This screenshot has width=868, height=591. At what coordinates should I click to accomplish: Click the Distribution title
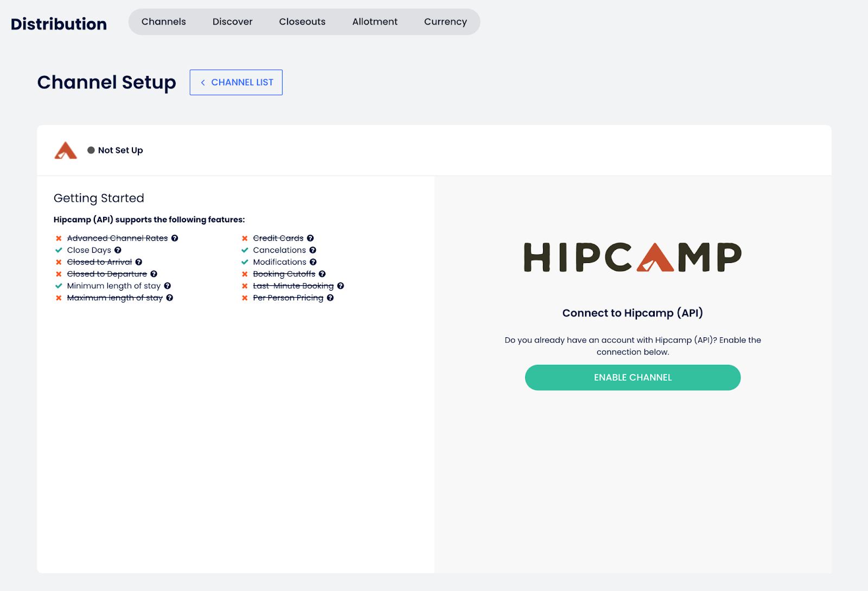click(59, 24)
